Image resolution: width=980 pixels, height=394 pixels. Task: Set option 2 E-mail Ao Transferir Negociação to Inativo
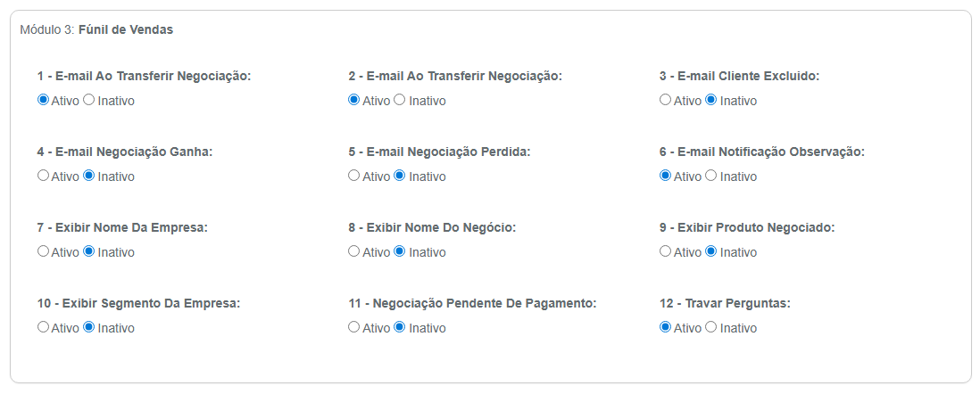point(399,100)
